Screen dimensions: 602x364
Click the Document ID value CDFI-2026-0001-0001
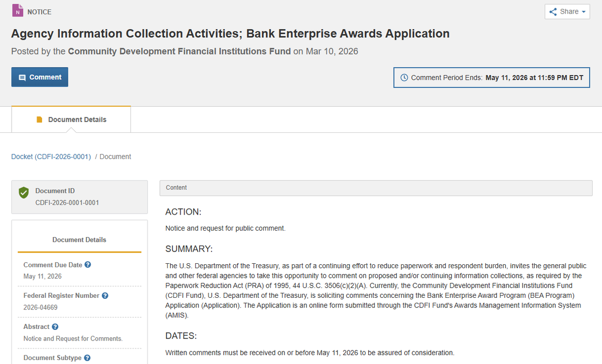[x=67, y=203]
